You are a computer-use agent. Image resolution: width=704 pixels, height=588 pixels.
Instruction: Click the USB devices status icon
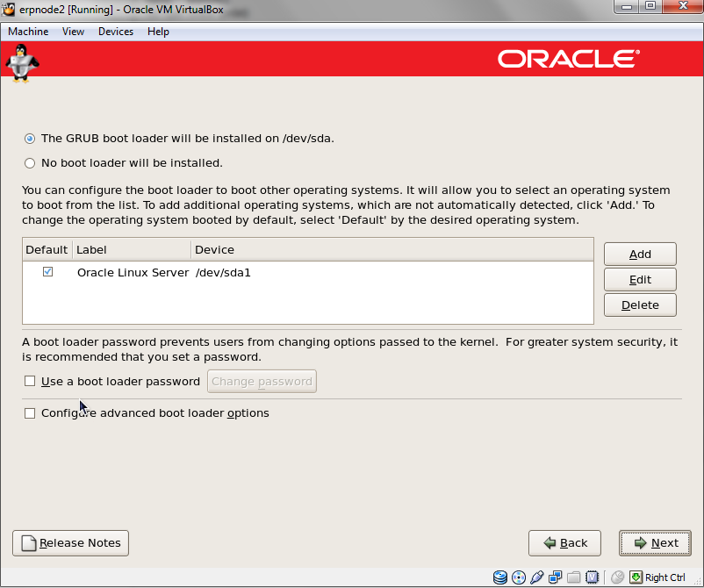(x=537, y=577)
